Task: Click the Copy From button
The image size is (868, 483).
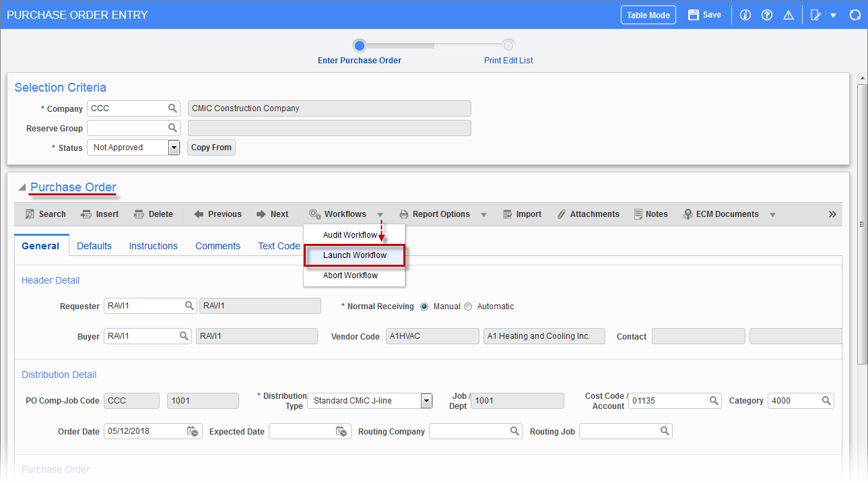Action: point(211,147)
